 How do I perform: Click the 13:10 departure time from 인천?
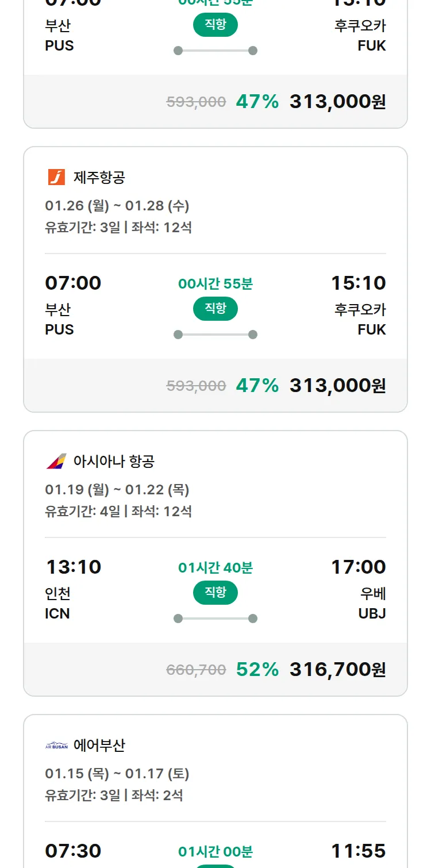click(x=74, y=567)
